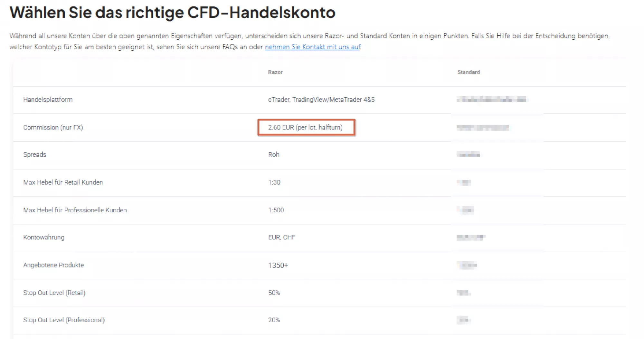The height and width of the screenshot is (339, 644).
Task: Select the Handelsplattform row label
Action: [x=48, y=100]
